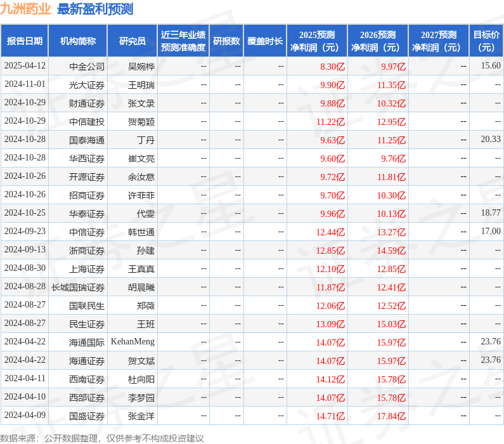Click 11.87亿 forecast value

point(330,287)
